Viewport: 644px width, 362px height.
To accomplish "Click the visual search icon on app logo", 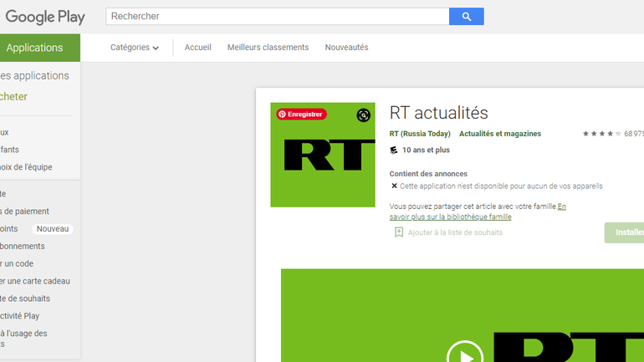I will [x=363, y=115].
